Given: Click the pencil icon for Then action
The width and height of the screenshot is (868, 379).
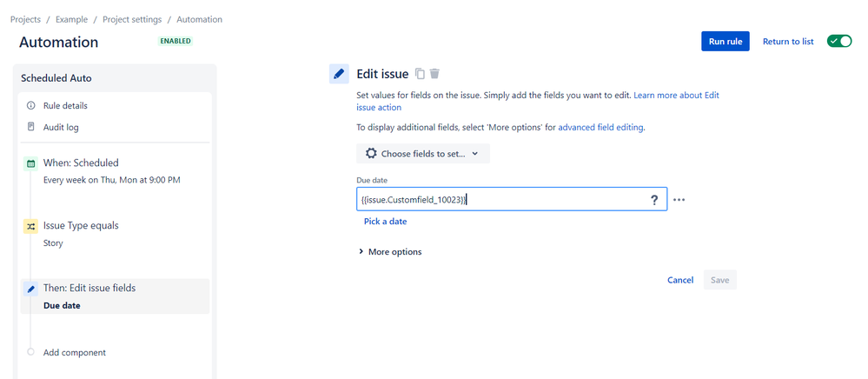Looking at the screenshot, I should pos(31,289).
